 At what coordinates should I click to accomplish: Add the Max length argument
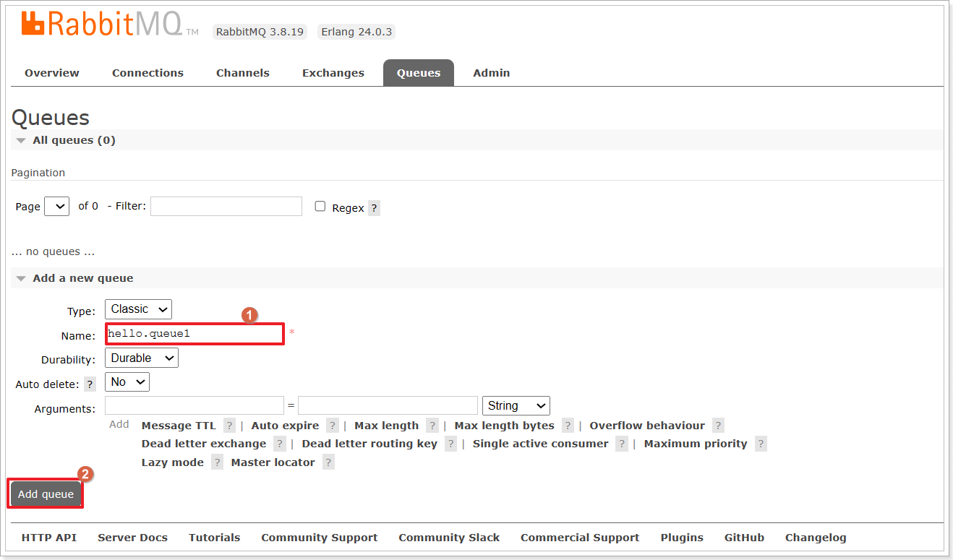[x=386, y=426]
